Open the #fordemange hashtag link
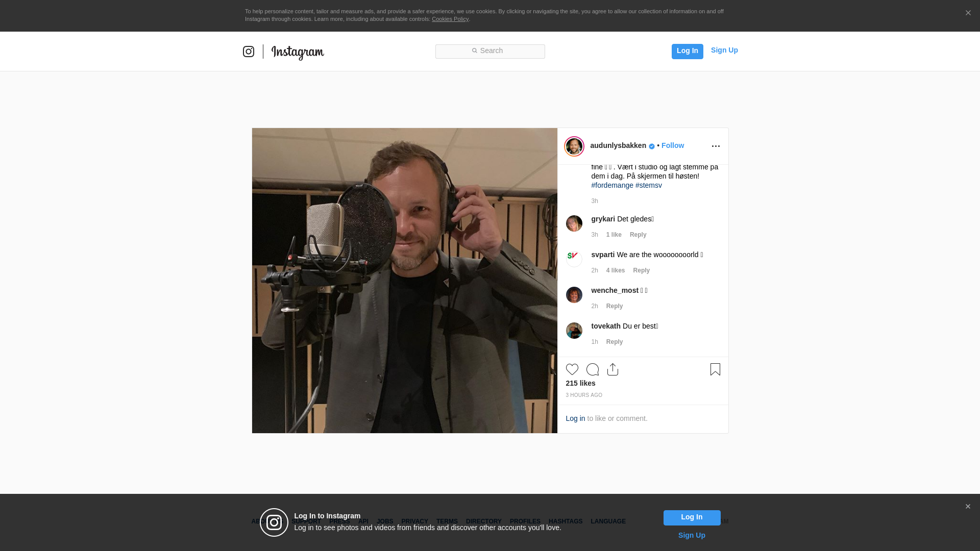980x551 pixels. tap(612, 185)
